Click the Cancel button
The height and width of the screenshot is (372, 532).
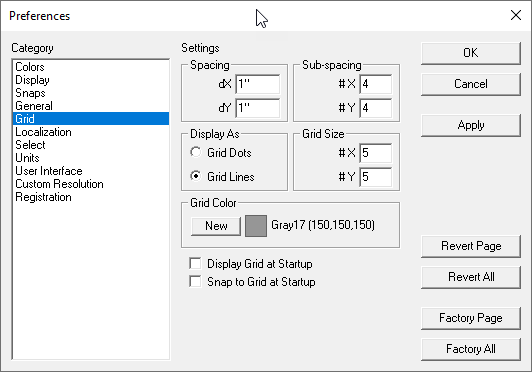click(x=471, y=84)
